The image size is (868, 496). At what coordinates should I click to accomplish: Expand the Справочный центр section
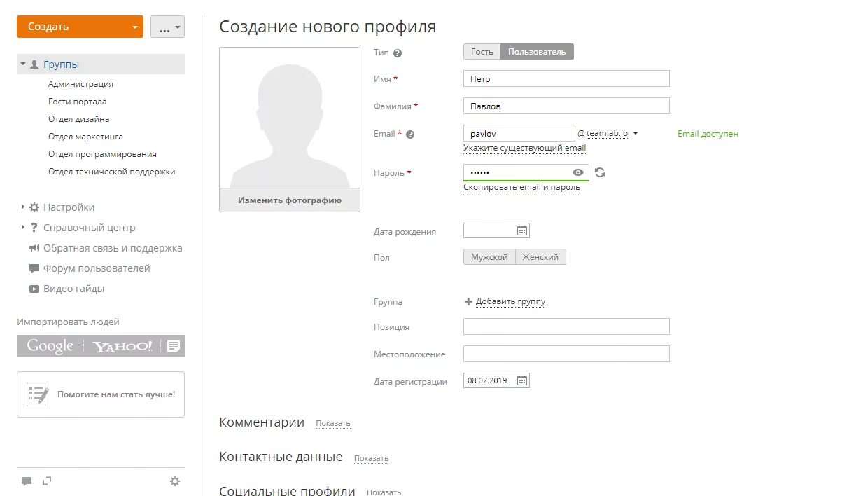(23, 228)
